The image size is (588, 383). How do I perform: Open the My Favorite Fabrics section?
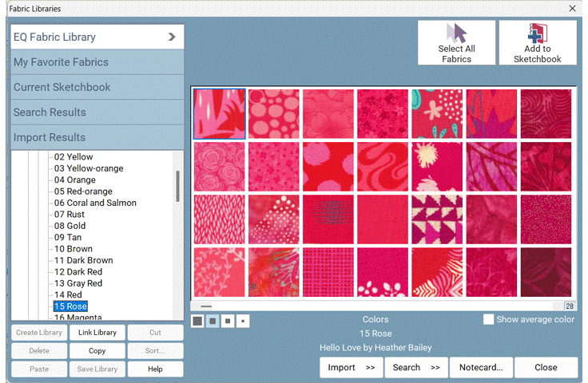point(97,62)
